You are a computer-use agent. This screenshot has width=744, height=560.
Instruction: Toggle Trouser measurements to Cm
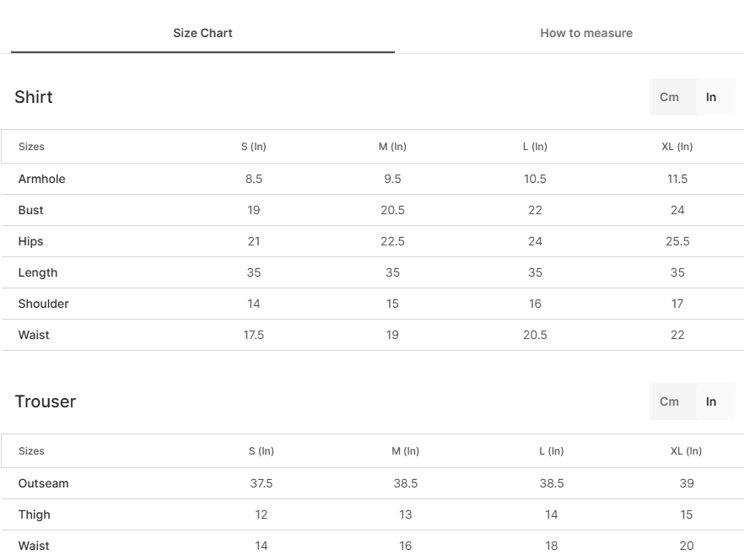(669, 401)
